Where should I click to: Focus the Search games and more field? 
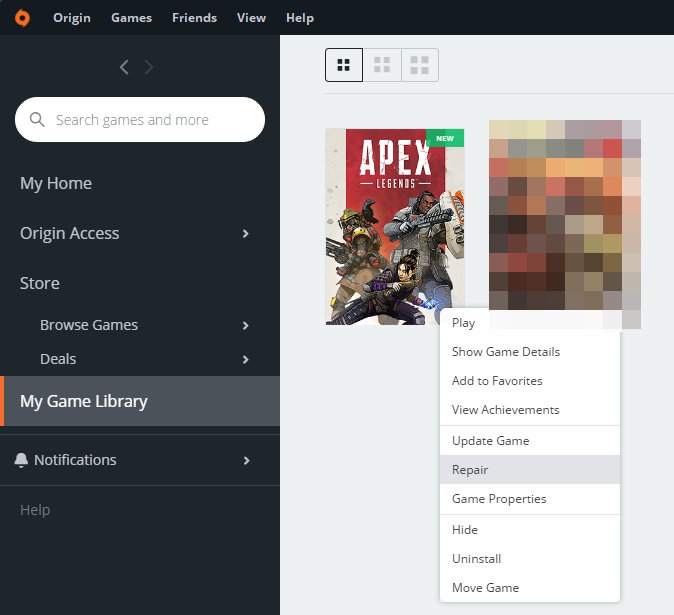(140, 119)
